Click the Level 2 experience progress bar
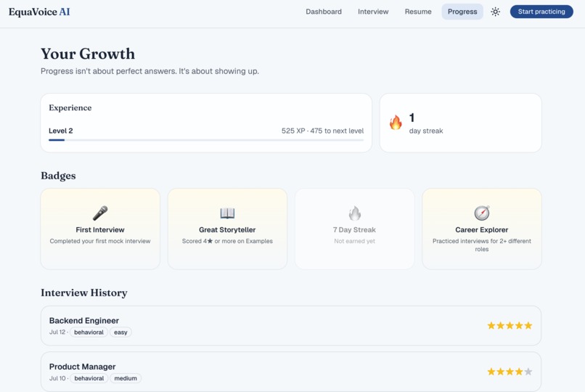585x392 pixels. tap(206, 140)
